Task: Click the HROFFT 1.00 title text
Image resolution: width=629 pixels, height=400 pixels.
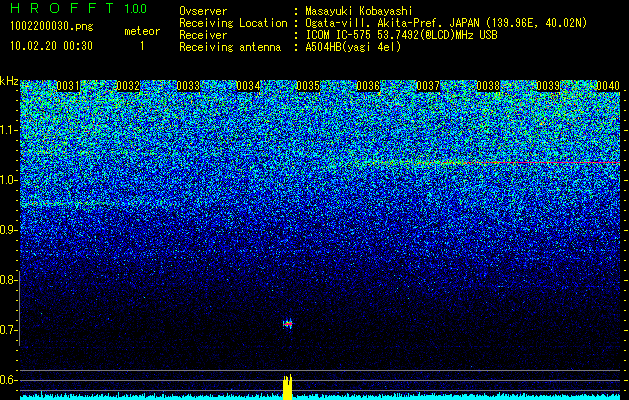Action: point(79,8)
